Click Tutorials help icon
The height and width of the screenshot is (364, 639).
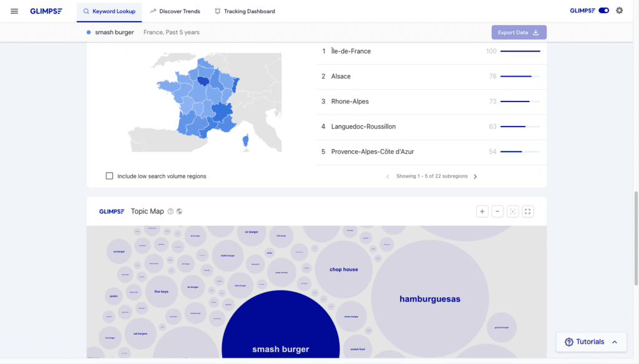click(569, 342)
